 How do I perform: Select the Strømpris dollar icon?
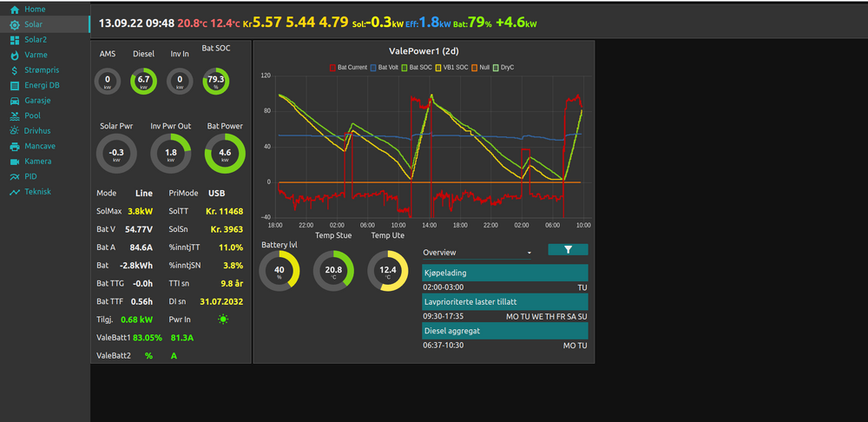[15, 70]
